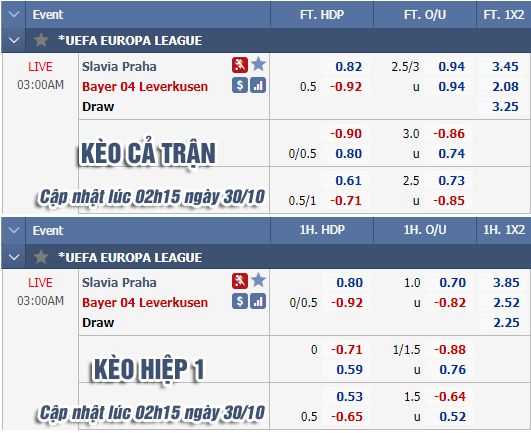Open the dollar icon in first-half match row
The width and height of the screenshot is (531, 433).
click(x=240, y=301)
